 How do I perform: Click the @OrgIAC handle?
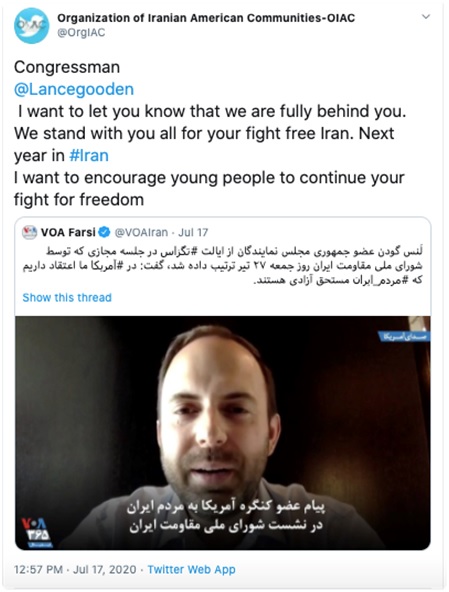coord(81,33)
